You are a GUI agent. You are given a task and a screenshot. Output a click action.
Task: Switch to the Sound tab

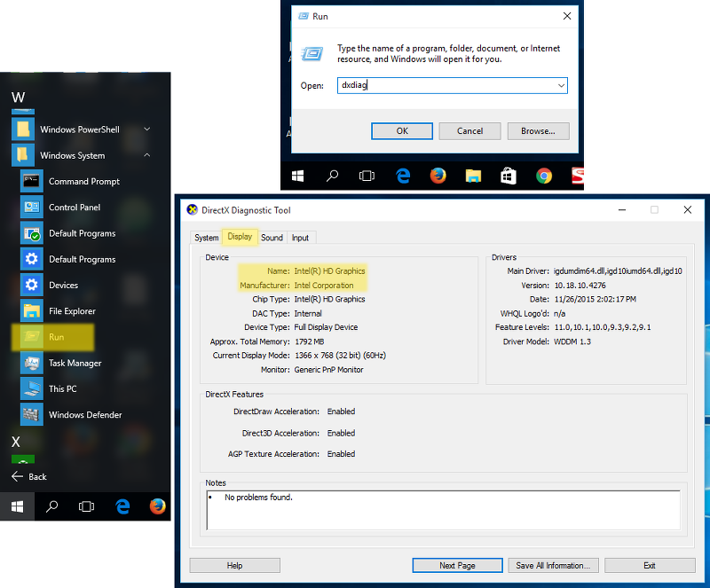coord(272,238)
